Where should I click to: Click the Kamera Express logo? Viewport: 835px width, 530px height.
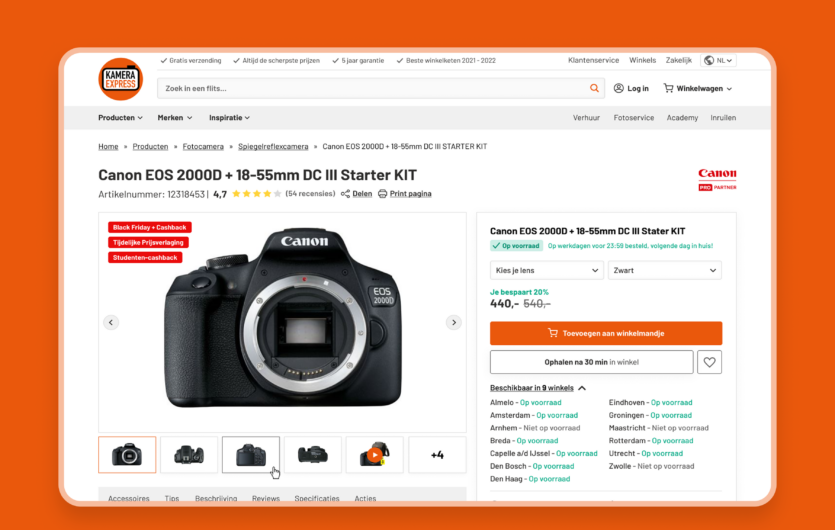pyautogui.click(x=121, y=79)
